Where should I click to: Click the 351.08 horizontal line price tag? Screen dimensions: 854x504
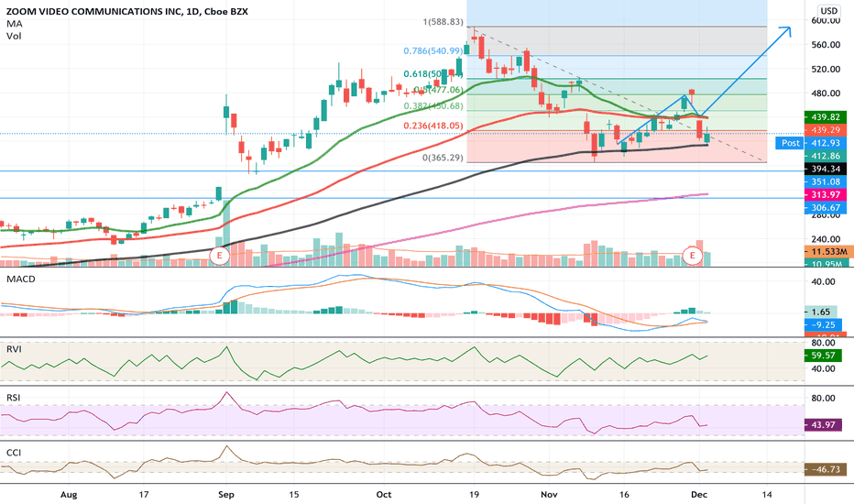[x=825, y=181]
